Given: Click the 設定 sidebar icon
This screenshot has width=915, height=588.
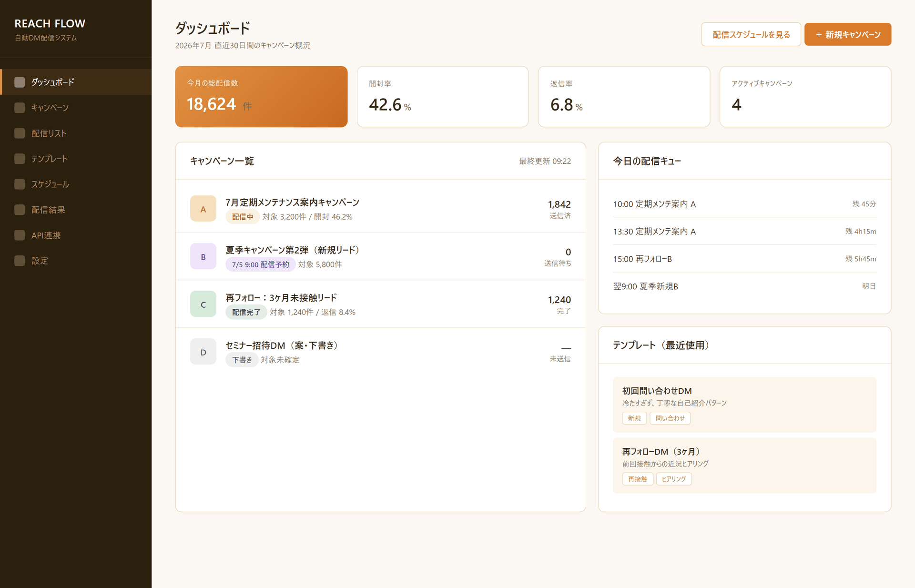Looking at the screenshot, I should (x=20, y=261).
